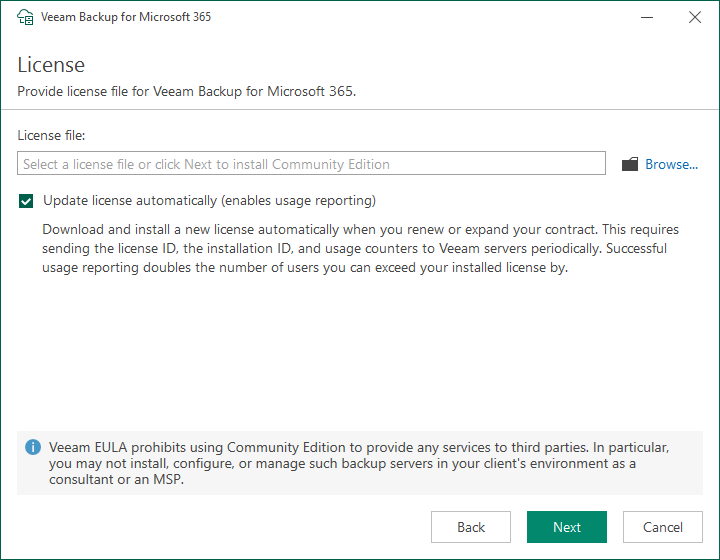Click the Veeam EULA notice text
This screenshot has height=560, width=720.
(x=359, y=463)
